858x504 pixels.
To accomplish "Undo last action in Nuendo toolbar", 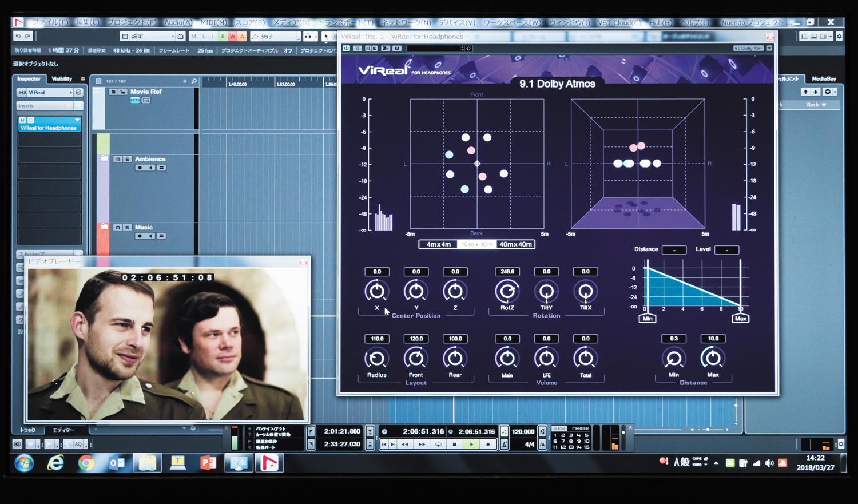I will 18,36.
